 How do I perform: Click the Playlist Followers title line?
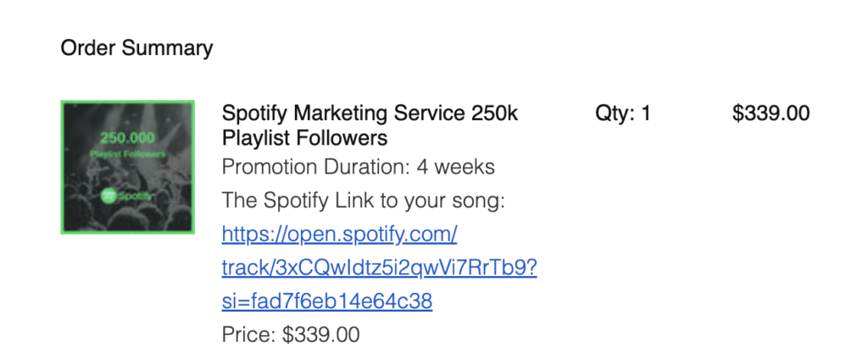[x=304, y=138]
